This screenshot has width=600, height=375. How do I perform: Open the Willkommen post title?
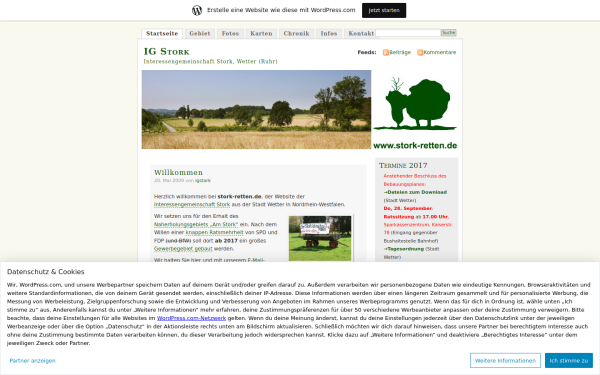pyautogui.click(x=178, y=173)
